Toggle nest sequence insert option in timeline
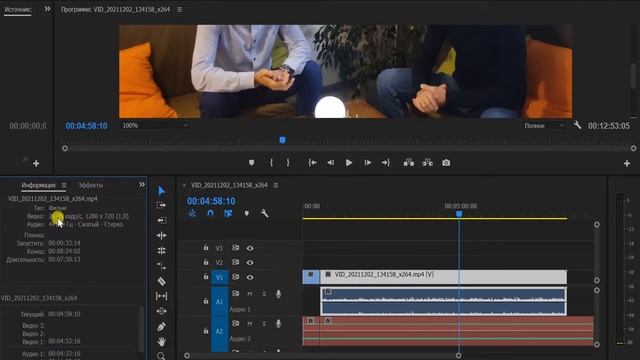Screen dimensions: 640x360 coord(192,213)
